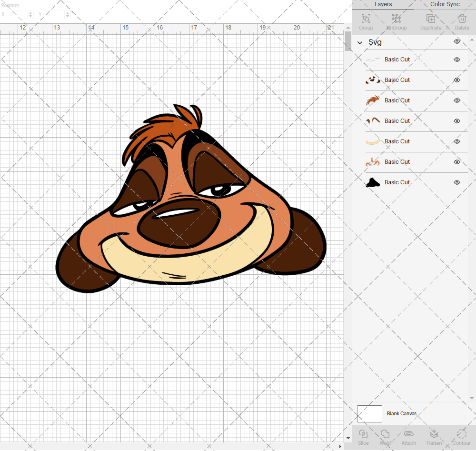The width and height of the screenshot is (476, 451).
Task: Collapse the Svg group
Action: click(360, 42)
